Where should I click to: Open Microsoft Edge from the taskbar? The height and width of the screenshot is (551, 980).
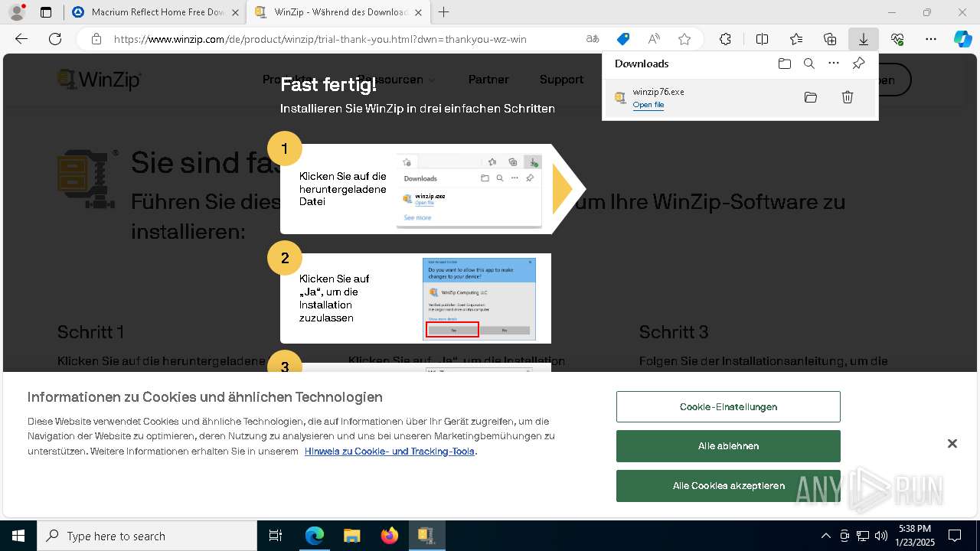[x=315, y=536]
